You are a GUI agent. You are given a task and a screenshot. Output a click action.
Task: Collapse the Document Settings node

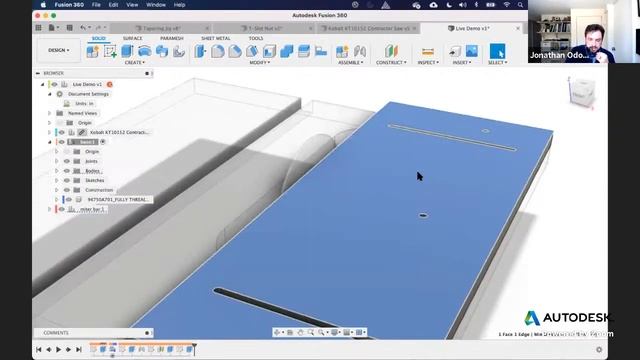[49, 94]
